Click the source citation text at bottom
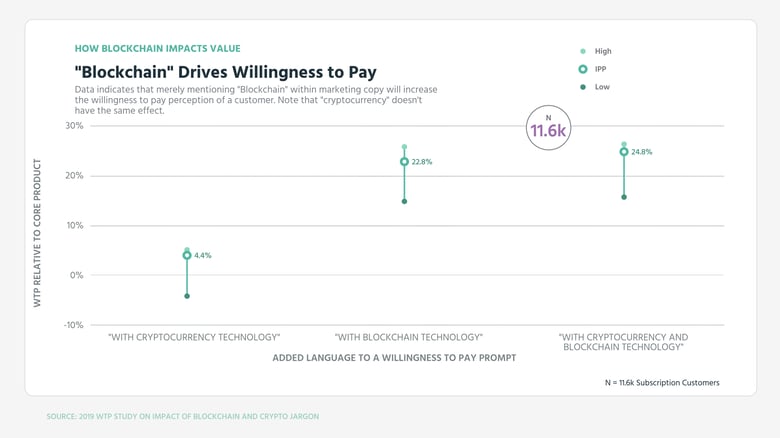The width and height of the screenshot is (780, 438). (x=183, y=416)
